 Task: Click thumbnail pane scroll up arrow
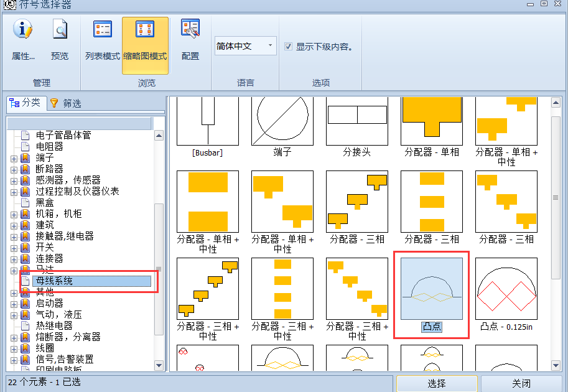pyautogui.click(x=556, y=103)
